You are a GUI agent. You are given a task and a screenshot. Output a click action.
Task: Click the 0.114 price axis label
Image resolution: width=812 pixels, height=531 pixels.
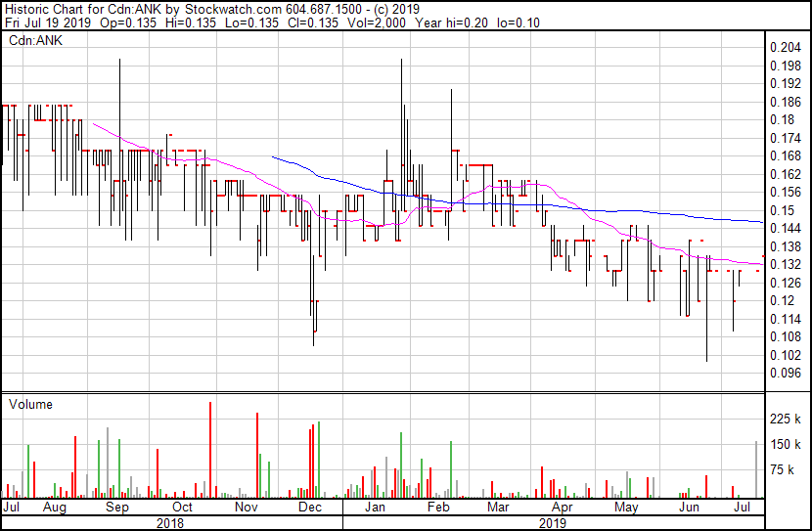(x=785, y=319)
